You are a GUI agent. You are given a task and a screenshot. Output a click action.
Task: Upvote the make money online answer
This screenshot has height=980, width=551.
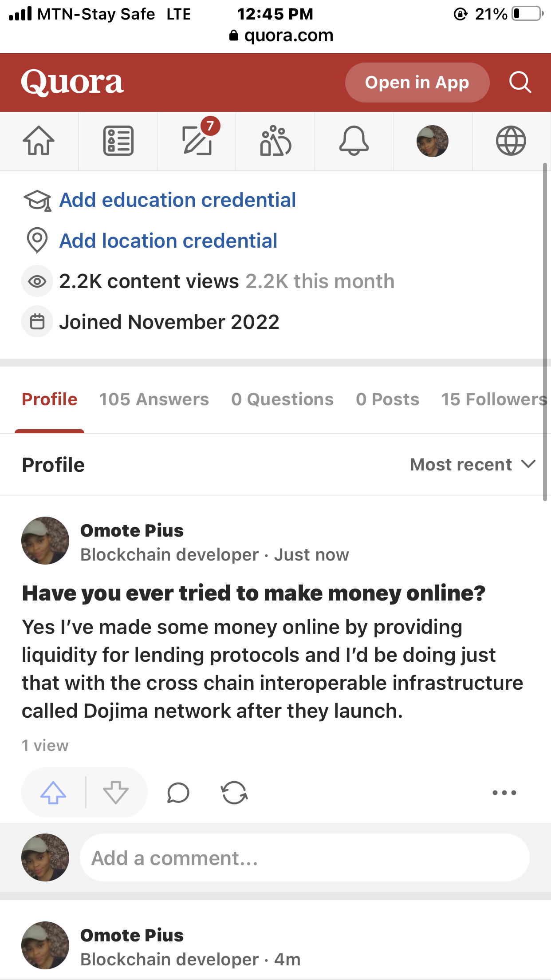53,792
